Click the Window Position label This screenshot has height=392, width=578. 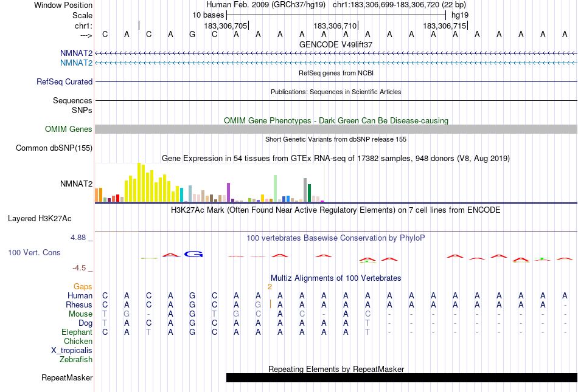[x=63, y=5]
